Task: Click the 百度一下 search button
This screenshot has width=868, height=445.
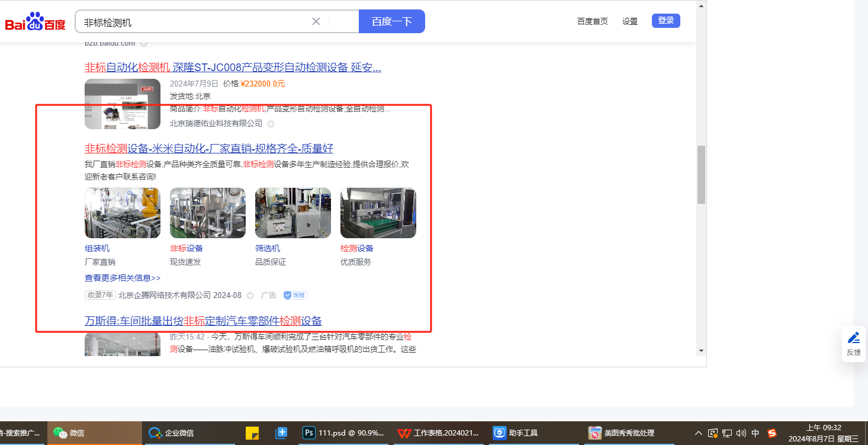Action: pyautogui.click(x=392, y=21)
